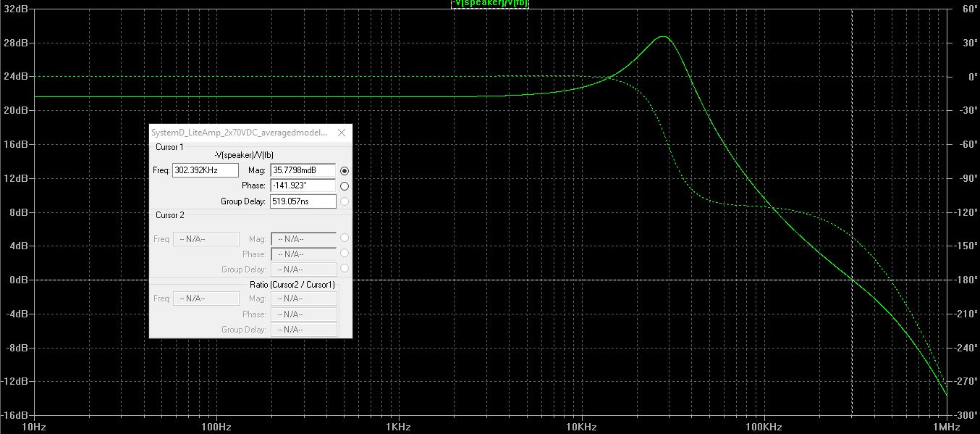Click the -16dB left axis label

[x=13, y=416]
